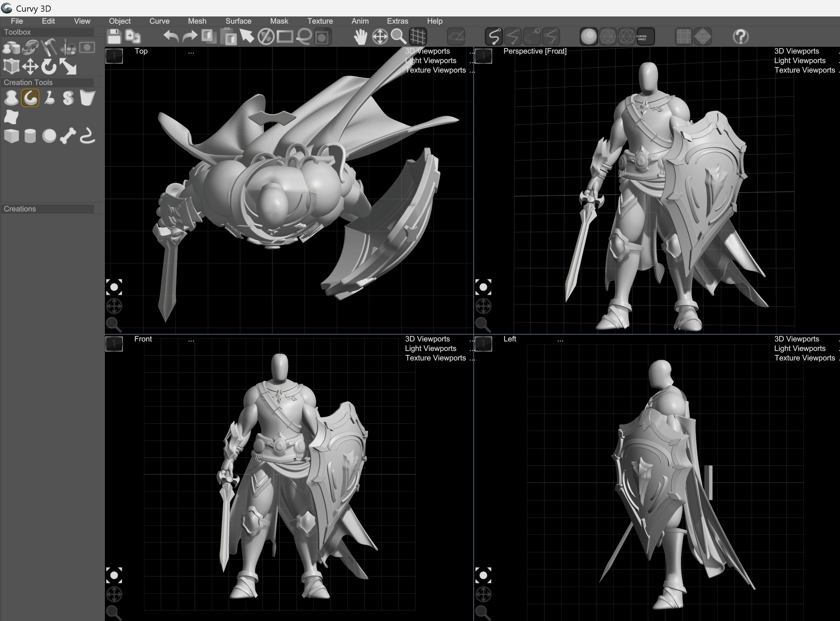Redo the last undone action
This screenshot has height=621, width=840.
click(190, 37)
